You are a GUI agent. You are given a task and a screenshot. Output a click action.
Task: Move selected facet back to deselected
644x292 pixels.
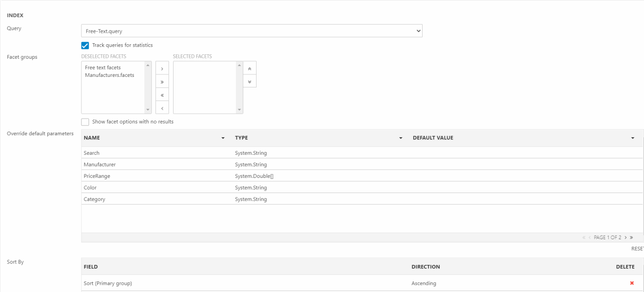click(x=162, y=108)
